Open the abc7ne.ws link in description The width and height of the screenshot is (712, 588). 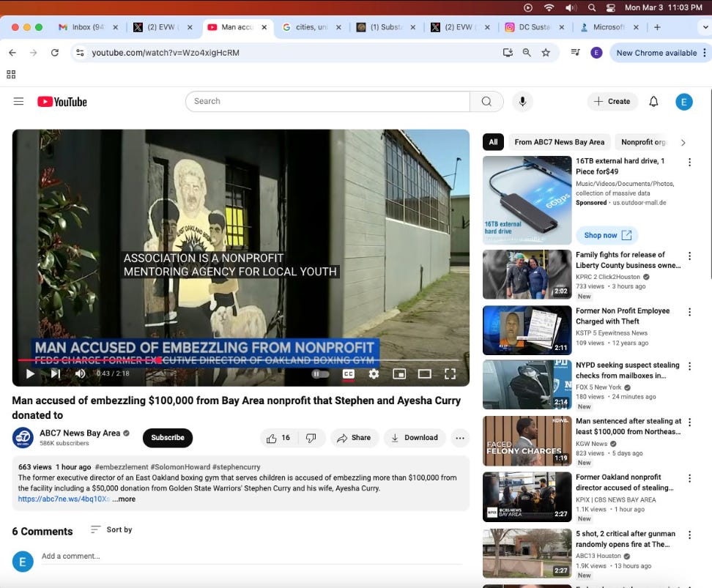(64, 499)
